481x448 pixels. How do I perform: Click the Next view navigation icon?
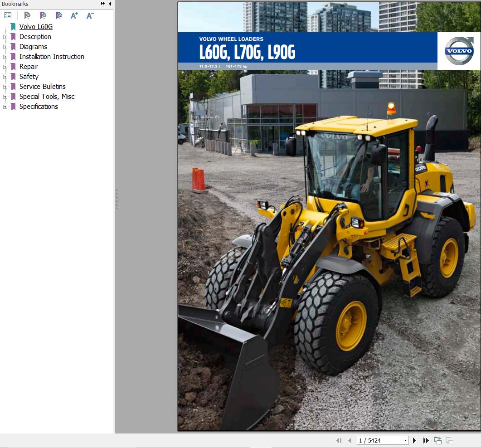[449, 440]
